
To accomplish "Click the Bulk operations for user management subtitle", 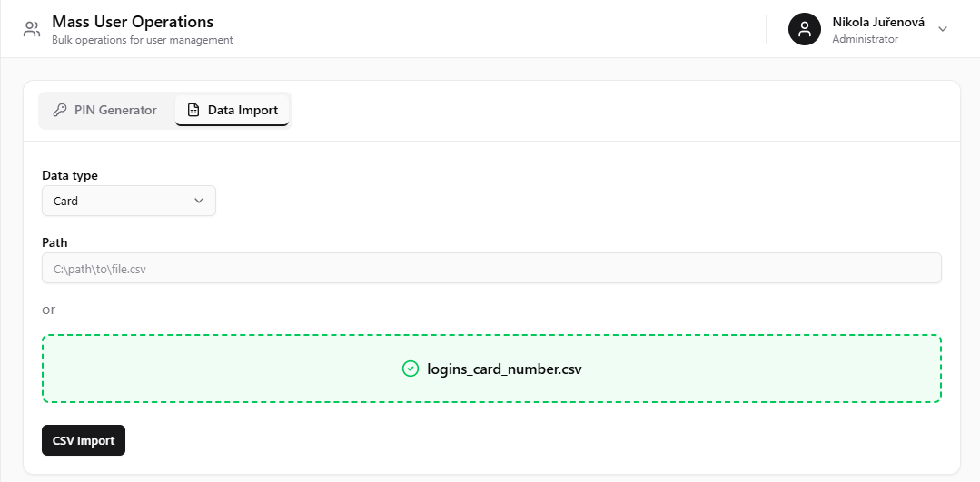I will [143, 40].
